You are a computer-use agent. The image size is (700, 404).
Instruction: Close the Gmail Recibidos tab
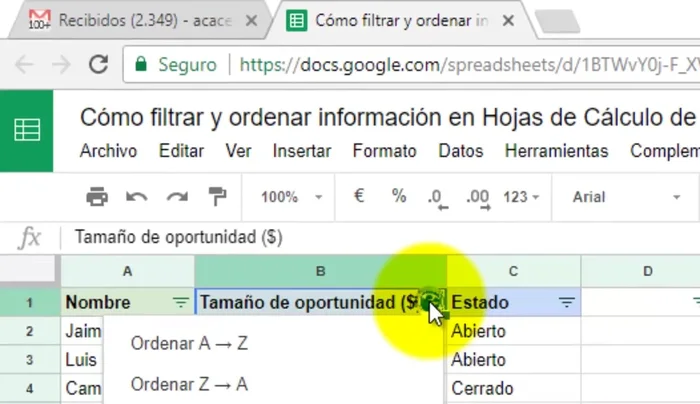[x=251, y=21]
